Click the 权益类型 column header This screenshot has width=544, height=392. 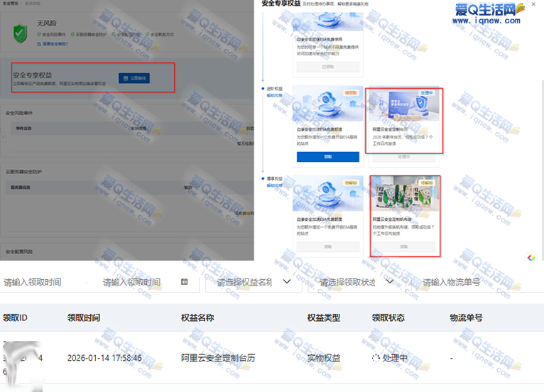[x=324, y=317]
